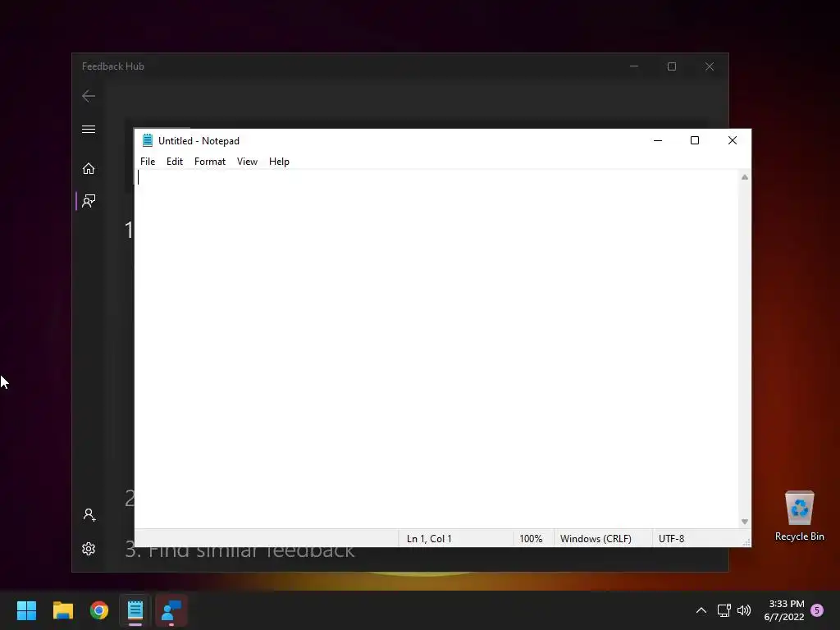The height and width of the screenshot is (630, 840).
Task: Go back in Feedback Hub
Action: click(89, 96)
